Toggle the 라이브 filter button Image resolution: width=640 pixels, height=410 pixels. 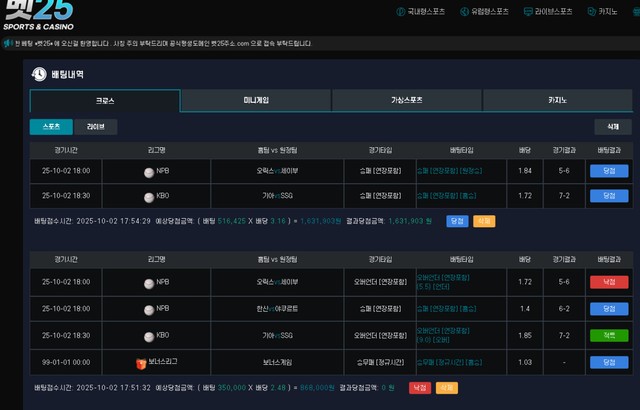pyautogui.click(x=96, y=127)
